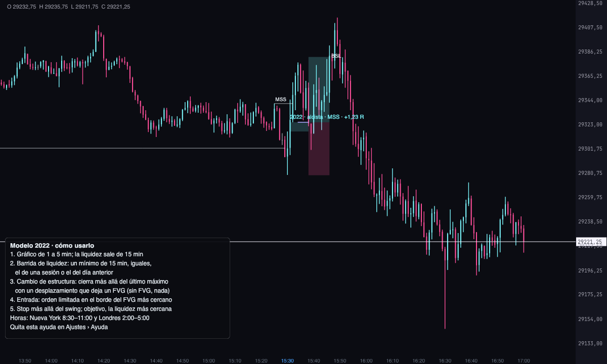Viewport: 607px width, 364px height.
Task: Select the green profit target zone
Action: (x=319, y=89)
